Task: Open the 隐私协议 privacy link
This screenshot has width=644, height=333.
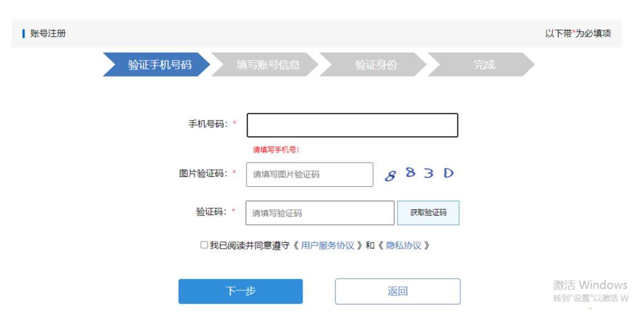Action: [404, 245]
